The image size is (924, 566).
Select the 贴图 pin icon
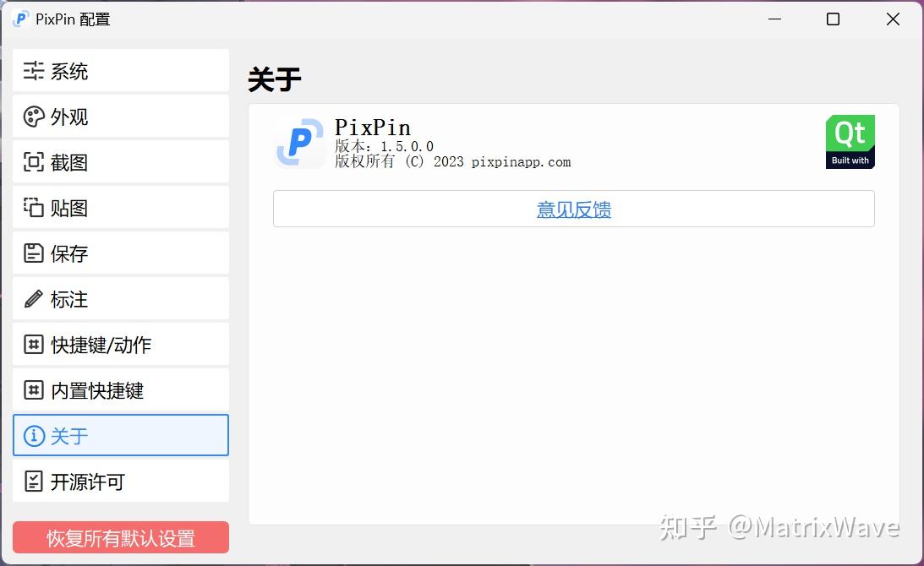click(34, 208)
